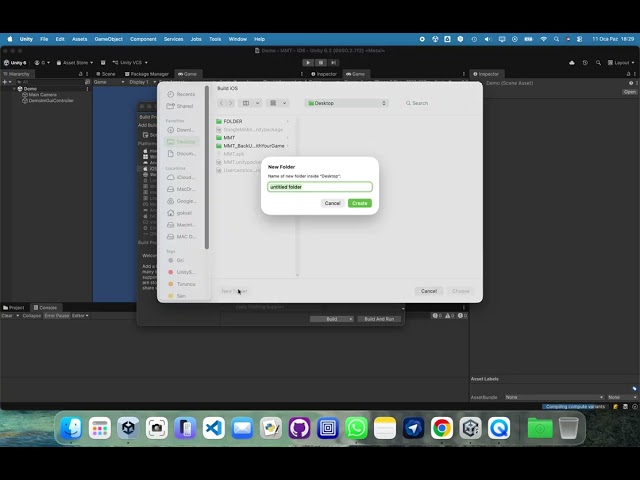This screenshot has width=640, height=480.
Task: Click the cloud icon in the Unity toolbar
Action: [572, 62]
